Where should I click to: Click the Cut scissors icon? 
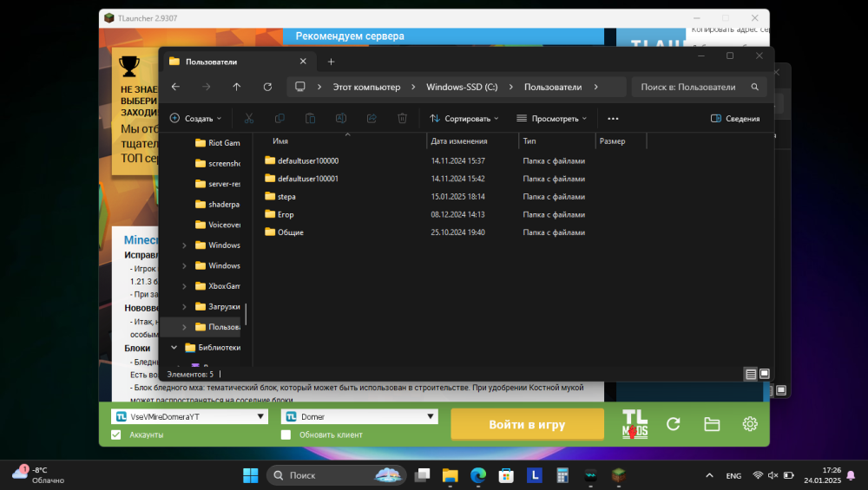(248, 118)
